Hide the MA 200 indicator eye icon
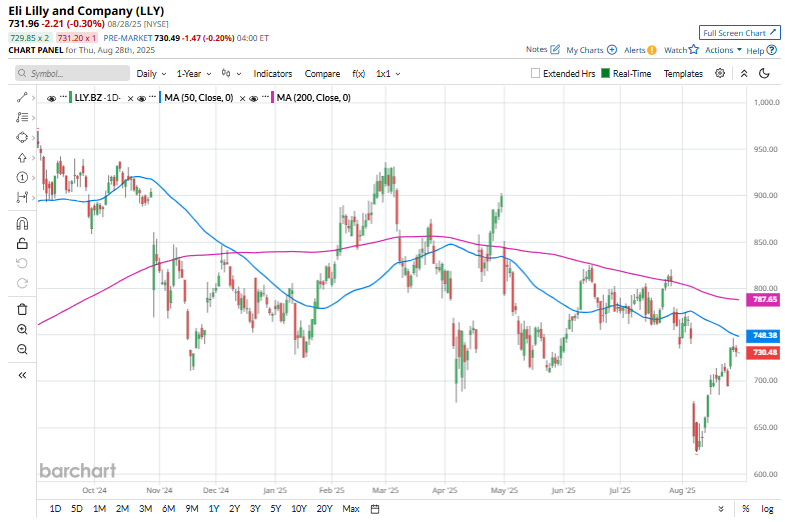 [x=253, y=99]
